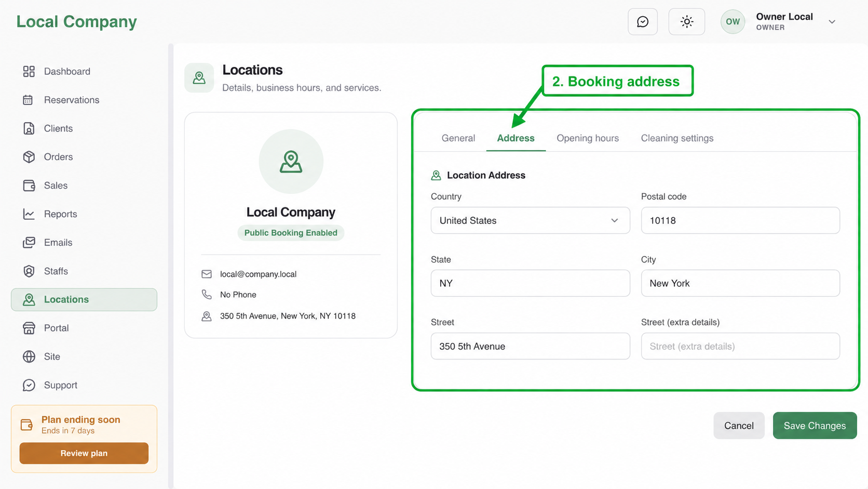
Task: Open the Country dropdown showing United States
Action: click(x=530, y=220)
